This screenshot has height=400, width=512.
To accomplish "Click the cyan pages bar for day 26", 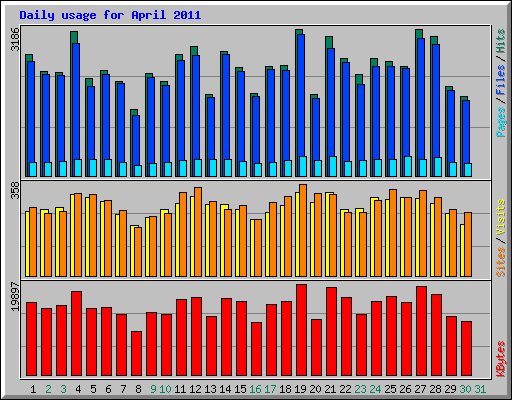I will [408, 166].
